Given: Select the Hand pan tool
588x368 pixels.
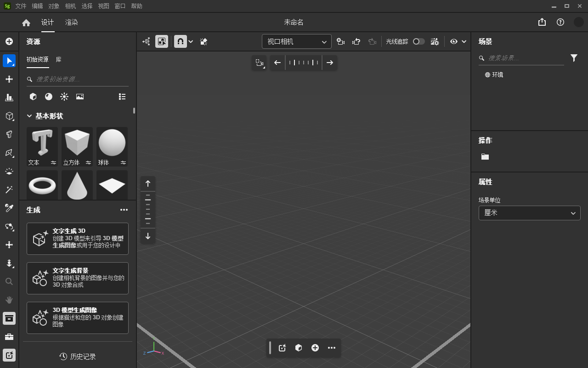Looking at the screenshot, I should [x=9, y=300].
